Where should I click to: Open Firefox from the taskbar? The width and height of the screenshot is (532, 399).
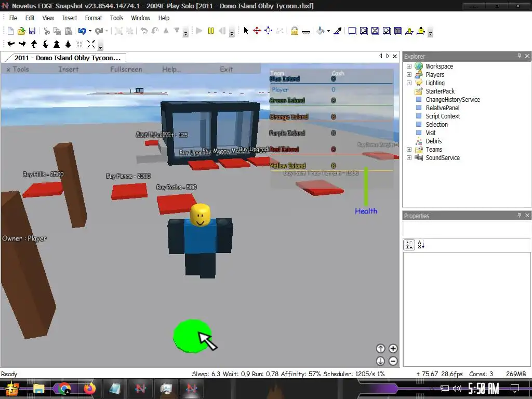pos(89,389)
